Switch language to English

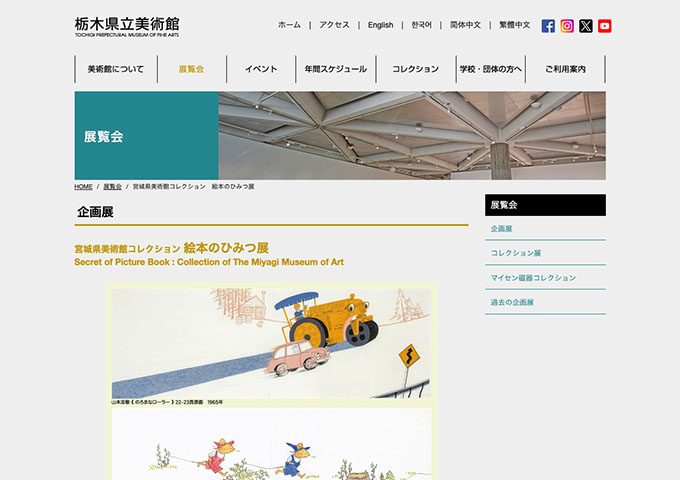380,25
